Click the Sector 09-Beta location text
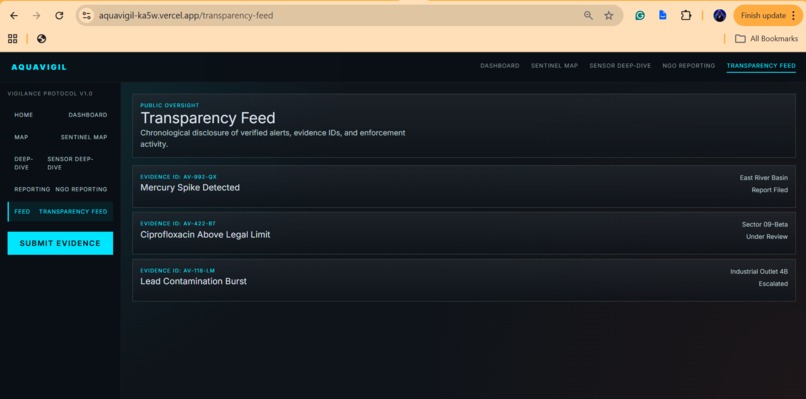The height and width of the screenshot is (399, 806). pos(764,225)
